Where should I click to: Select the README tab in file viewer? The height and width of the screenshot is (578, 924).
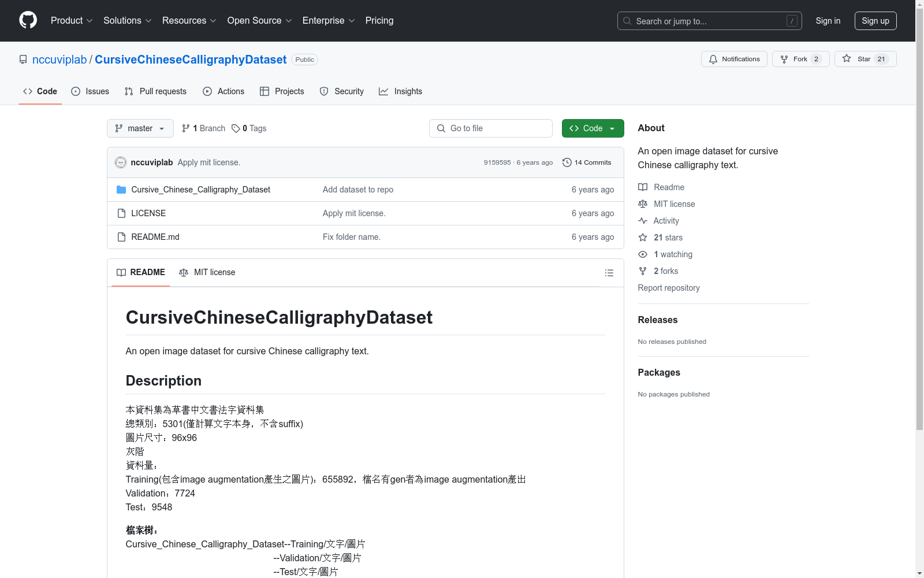tap(141, 272)
